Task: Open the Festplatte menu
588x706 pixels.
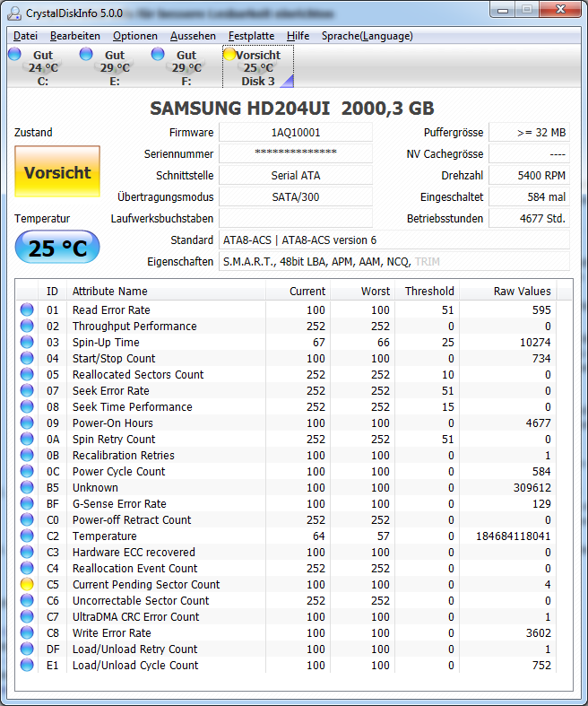Action: coord(252,36)
